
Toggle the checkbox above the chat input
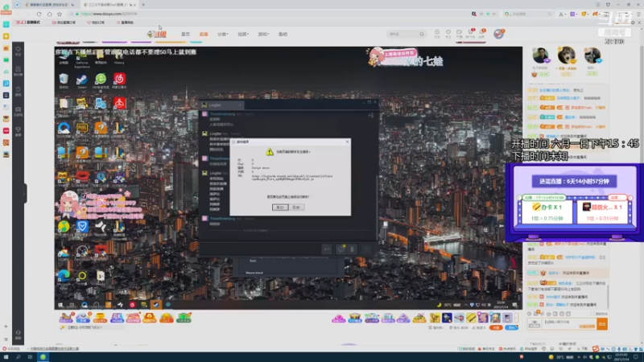(592, 314)
